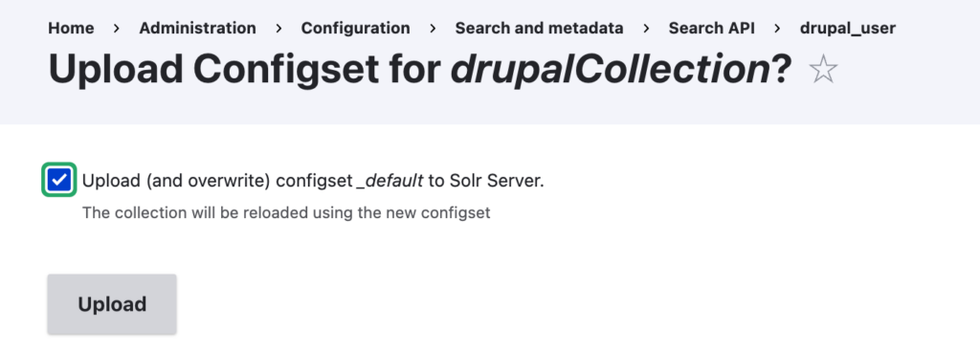
Task: Return to the Search API breadcrumb
Action: [711, 28]
